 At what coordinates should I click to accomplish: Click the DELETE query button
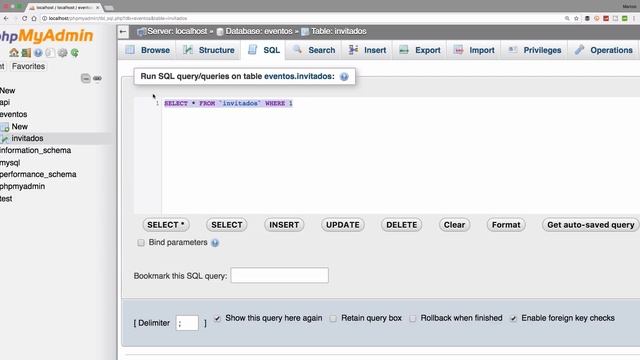401,225
